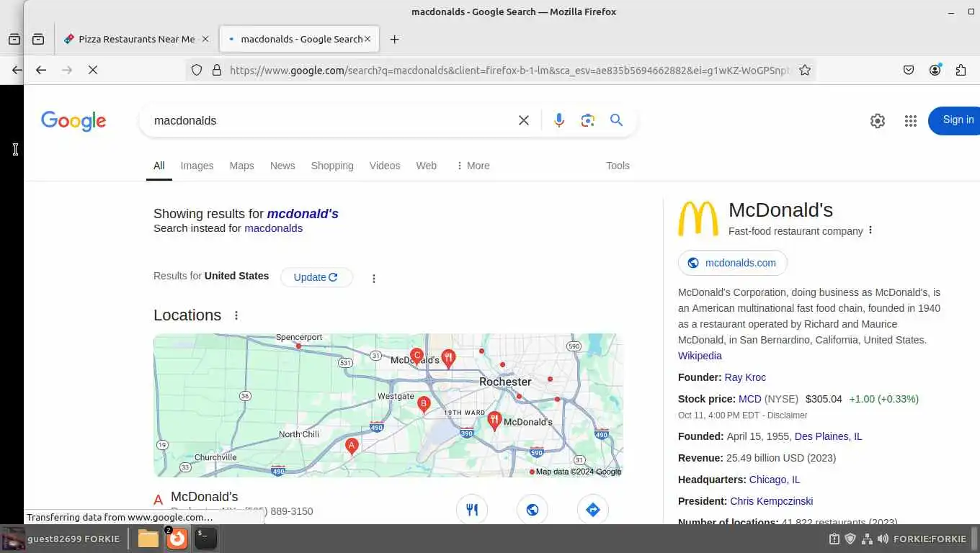Click the MCD stock ticker link
Screen dimensions: 980x553
click(749, 399)
